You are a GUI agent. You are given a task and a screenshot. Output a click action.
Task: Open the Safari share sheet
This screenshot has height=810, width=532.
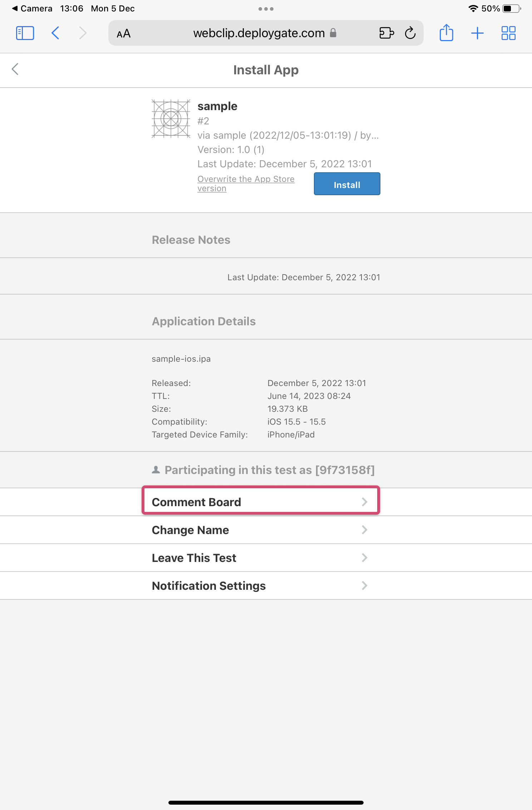[x=446, y=33]
